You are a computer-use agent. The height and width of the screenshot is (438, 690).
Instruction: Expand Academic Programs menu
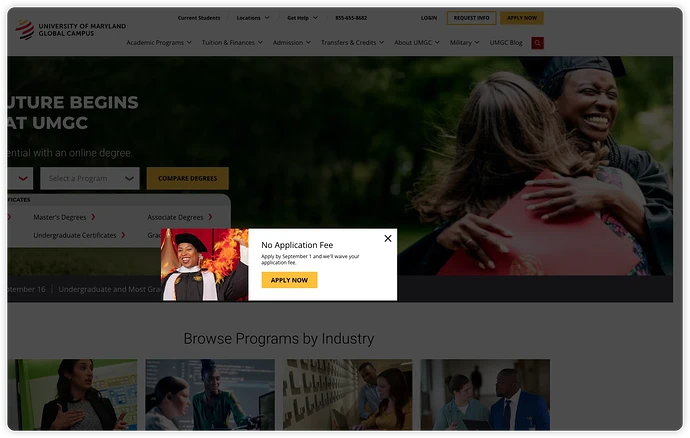tap(159, 43)
